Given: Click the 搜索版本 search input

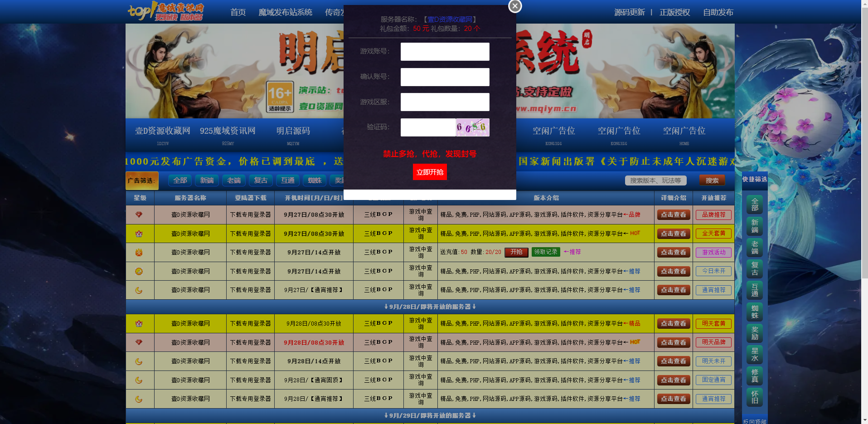Looking at the screenshot, I should pos(655,180).
